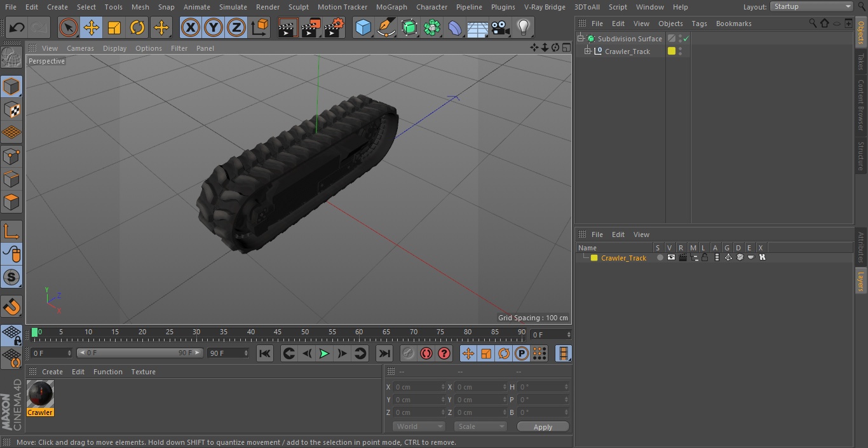Click stepper on position X coordinate field
868x448 pixels.
click(x=443, y=386)
